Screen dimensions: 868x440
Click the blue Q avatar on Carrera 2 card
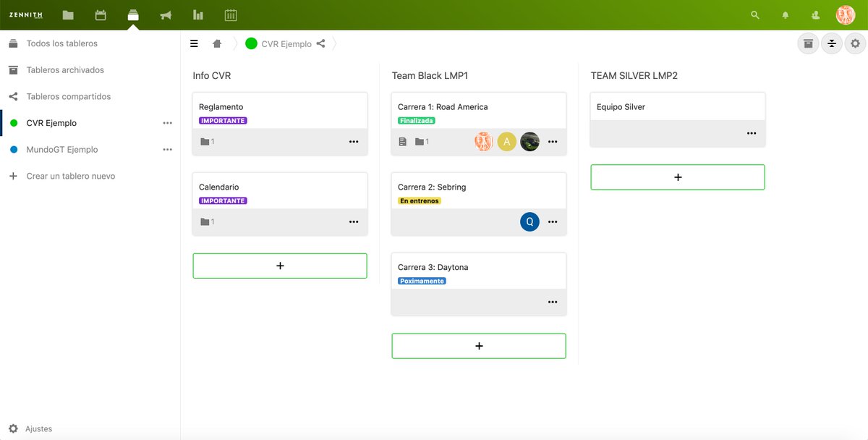click(529, 221)
